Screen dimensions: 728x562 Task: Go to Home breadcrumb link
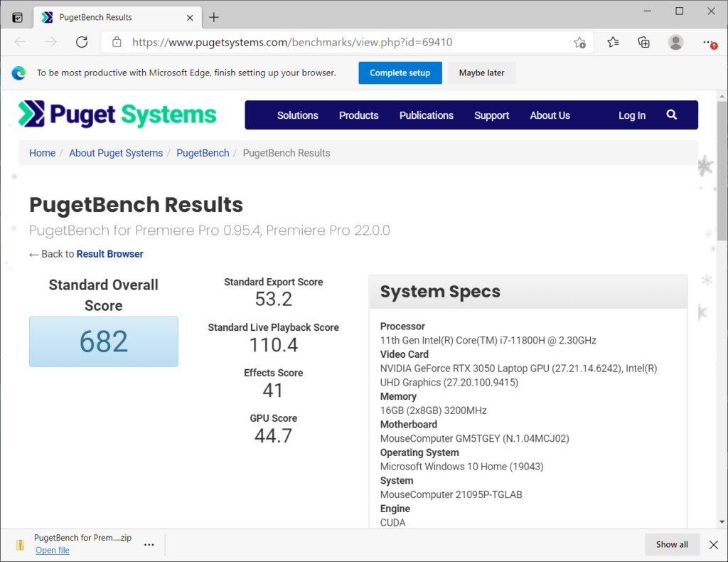[42, 153]
